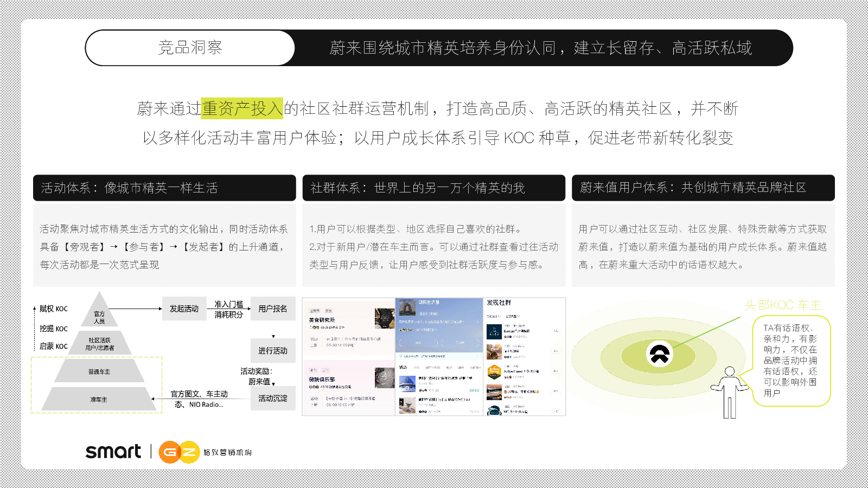The image size is (868, 488).
Task: Click the 朝阳生活圈 community avatar photo
Action: [x=407, y=308]
